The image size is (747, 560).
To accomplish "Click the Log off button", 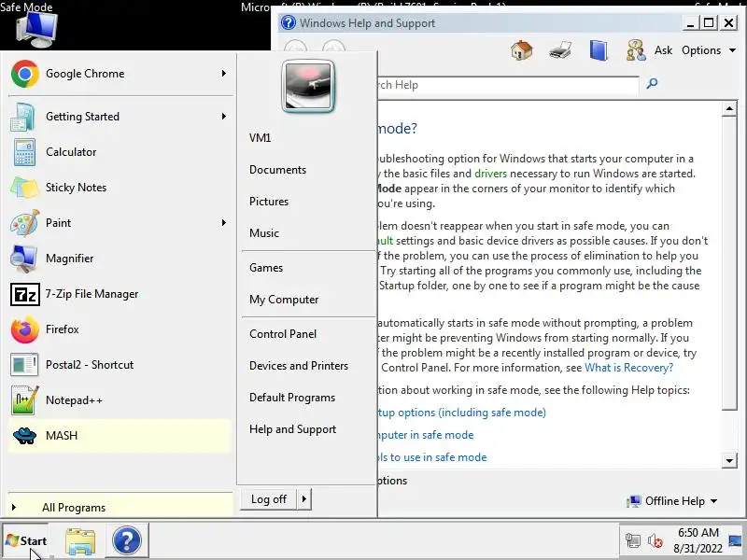I will [269, 499].
